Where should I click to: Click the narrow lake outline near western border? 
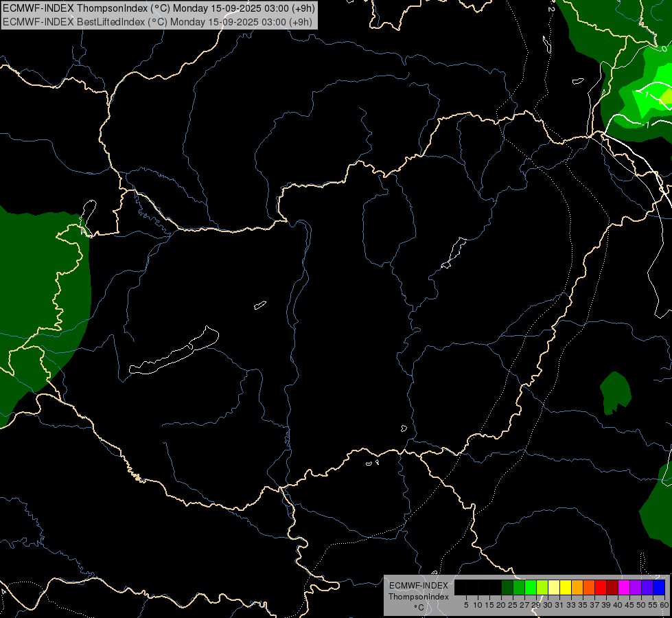(88, 218)
